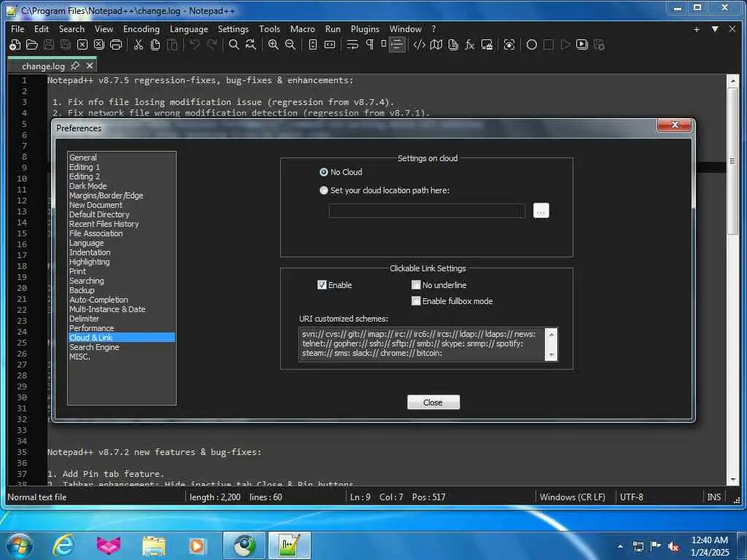The width and height of the screenshot is (747, 560).
Task: Open the Function List fx icon
Action: click(470, 44)
